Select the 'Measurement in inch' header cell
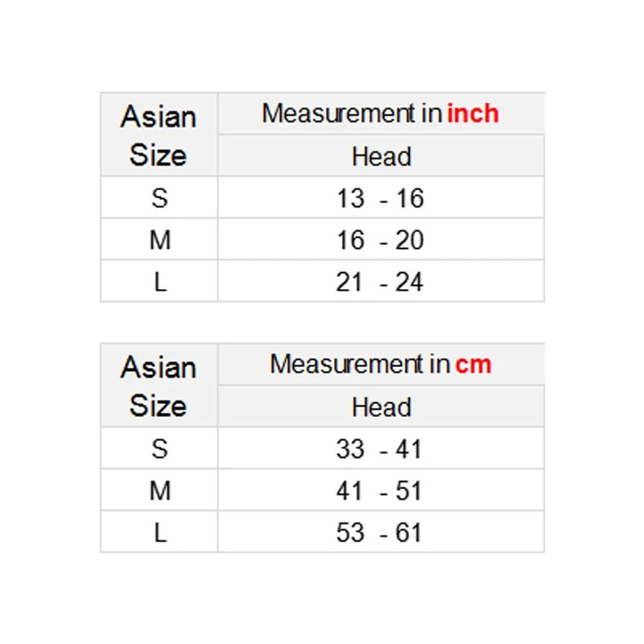The image size is (644, 644). pyautogui.click(x=381, y=114)
